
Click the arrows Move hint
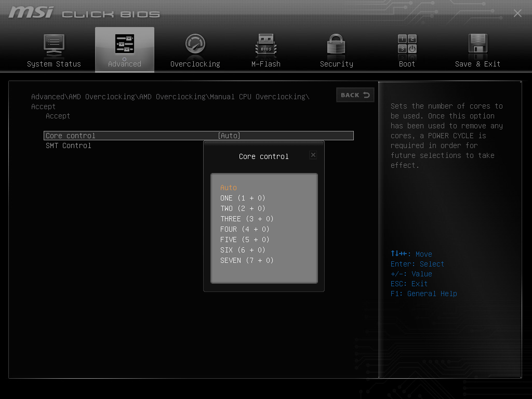411,254
